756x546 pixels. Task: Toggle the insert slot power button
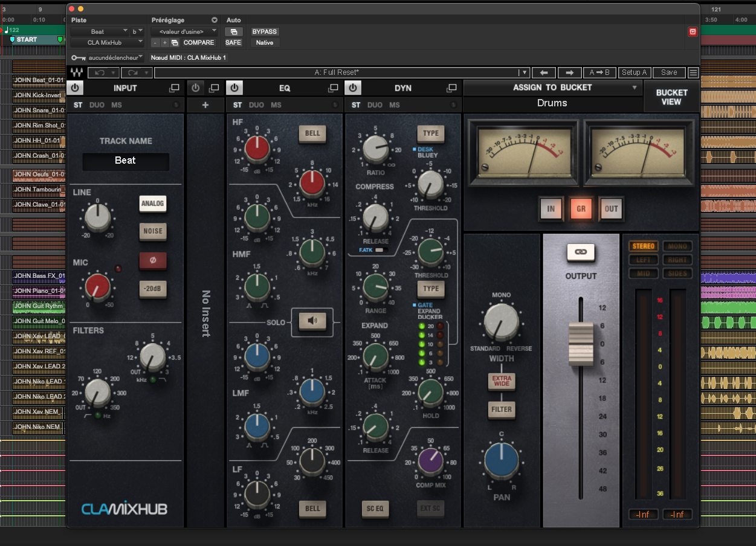point(195,88)
